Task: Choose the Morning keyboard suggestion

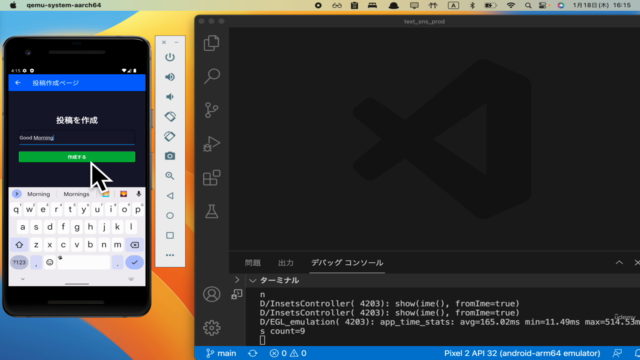Action: tap(38, 194)
